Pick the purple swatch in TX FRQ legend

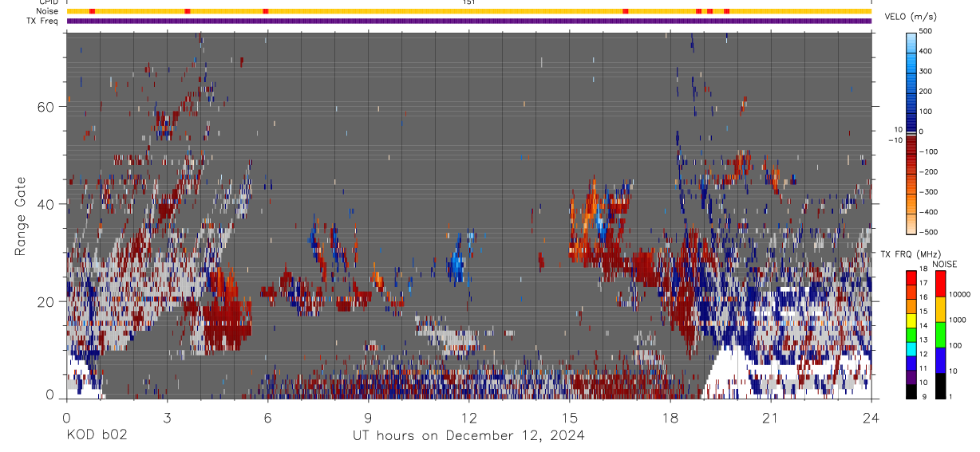tap(911, 377)
